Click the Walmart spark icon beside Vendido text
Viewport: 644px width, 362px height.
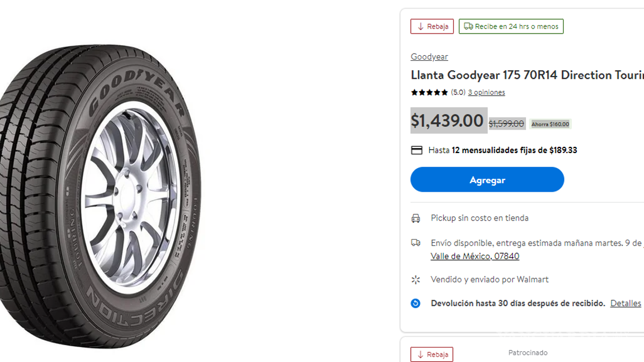click(x=416, y=279)
